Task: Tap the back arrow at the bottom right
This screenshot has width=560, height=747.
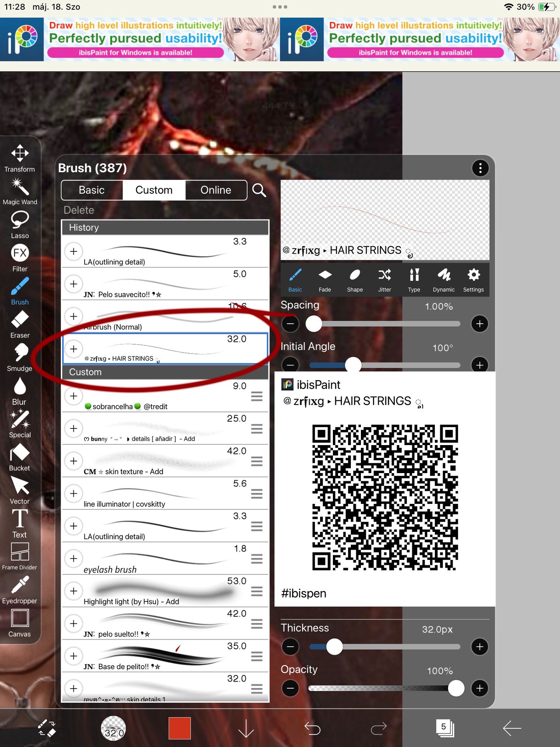Action: click(x=512, y=728)
